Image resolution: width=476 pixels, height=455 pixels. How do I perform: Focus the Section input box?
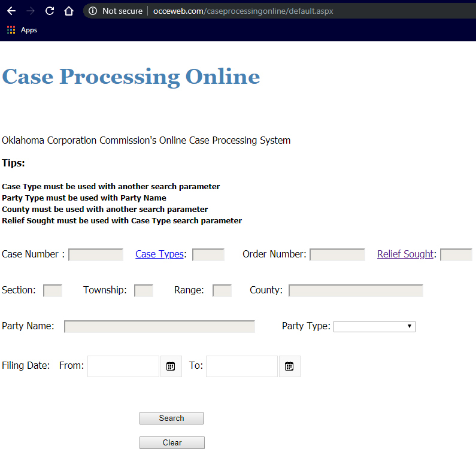pyautogui.click(x=53, y=290)
